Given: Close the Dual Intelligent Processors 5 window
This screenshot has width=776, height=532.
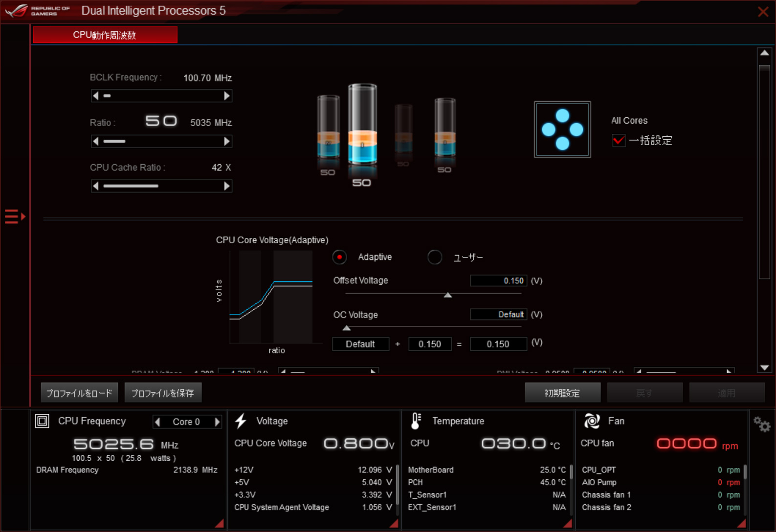Looking at the screenshot, I should [763, 12].
